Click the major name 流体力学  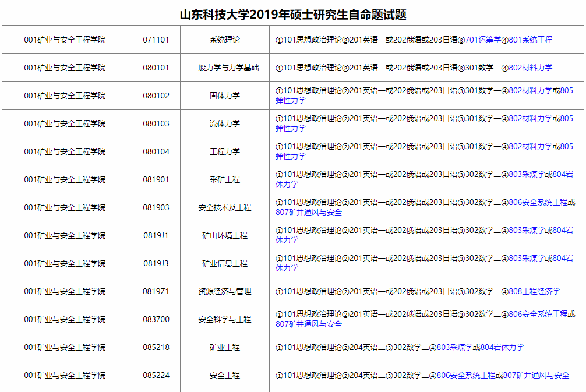[225, 123]
